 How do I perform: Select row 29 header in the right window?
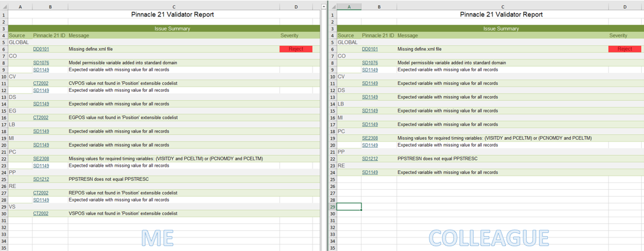click(333, 206)
